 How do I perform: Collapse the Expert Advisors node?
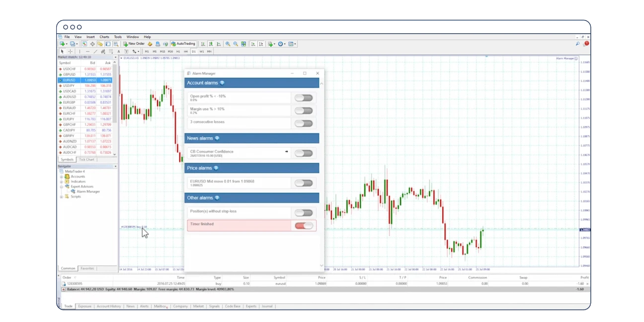[62, 187]
